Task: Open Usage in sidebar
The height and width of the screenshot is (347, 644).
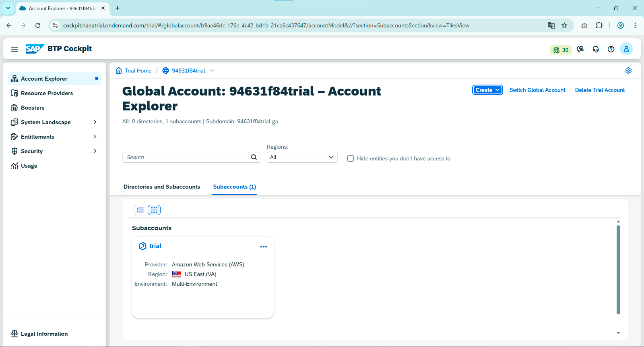Action: click(x=54, y=166)
